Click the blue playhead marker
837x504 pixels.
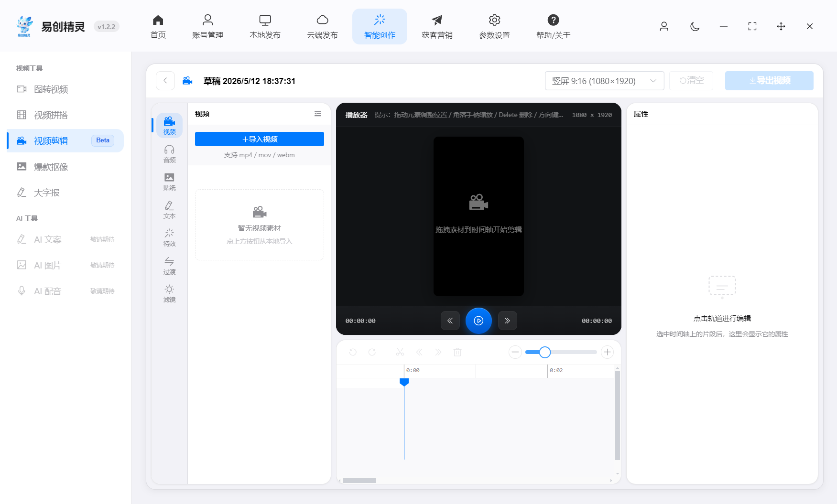(x=404, y=382)
